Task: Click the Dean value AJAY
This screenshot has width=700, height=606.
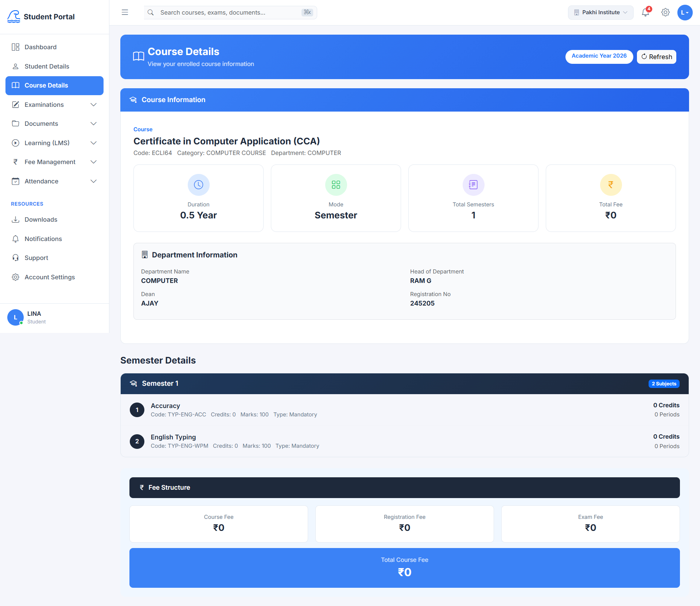Action: coord(149,303)
